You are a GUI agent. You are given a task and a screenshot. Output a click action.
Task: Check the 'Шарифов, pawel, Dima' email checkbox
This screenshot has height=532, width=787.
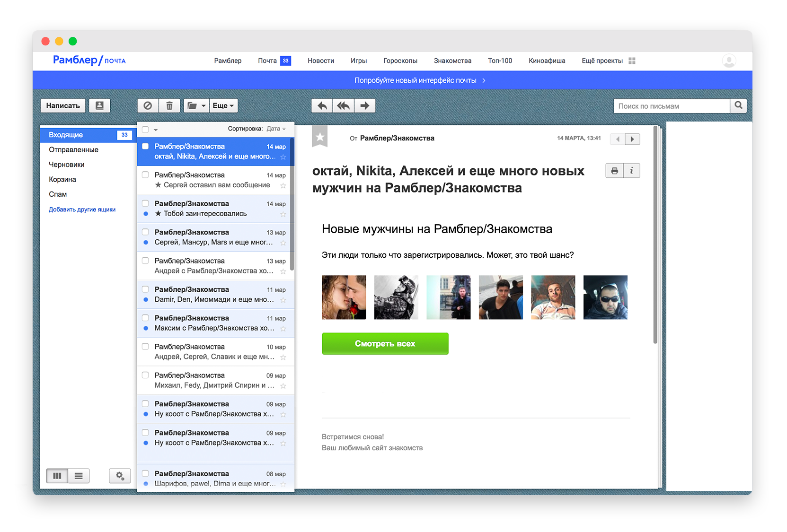(145, 473)
